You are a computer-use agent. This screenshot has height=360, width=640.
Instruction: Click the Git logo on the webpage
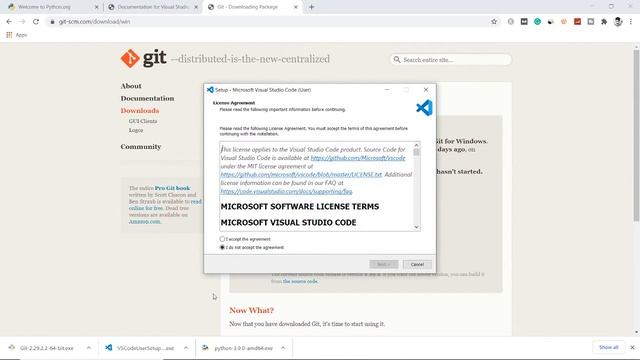[143, 58]
